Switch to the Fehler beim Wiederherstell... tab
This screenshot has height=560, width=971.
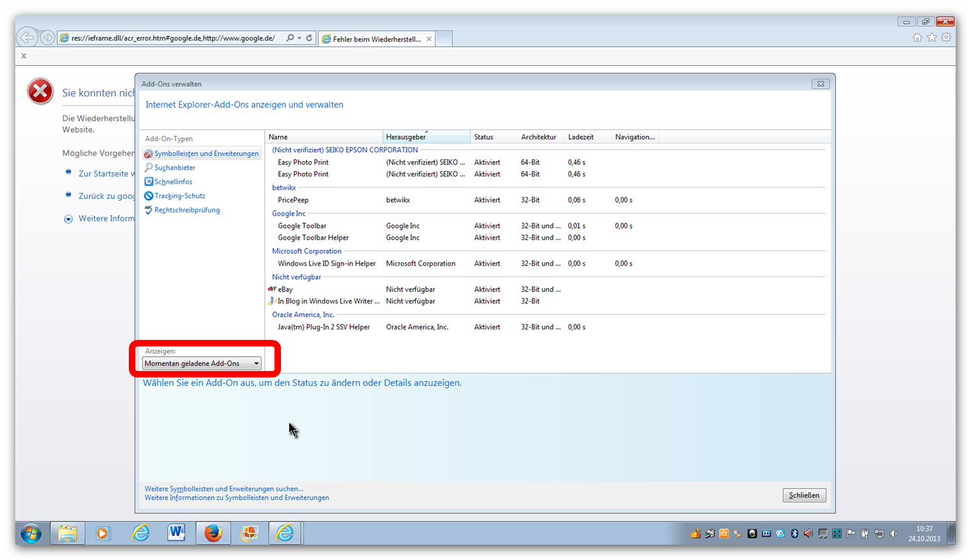tap(377, 39)
